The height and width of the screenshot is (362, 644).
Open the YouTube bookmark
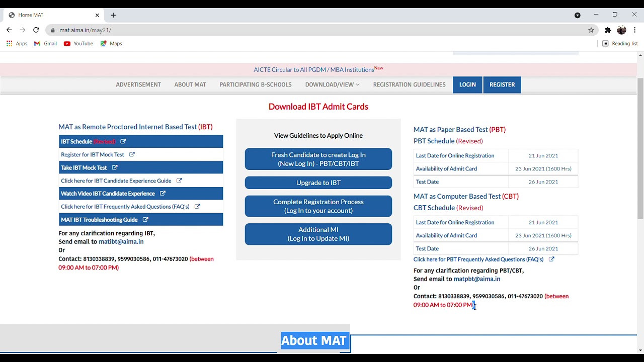point(78,44)
